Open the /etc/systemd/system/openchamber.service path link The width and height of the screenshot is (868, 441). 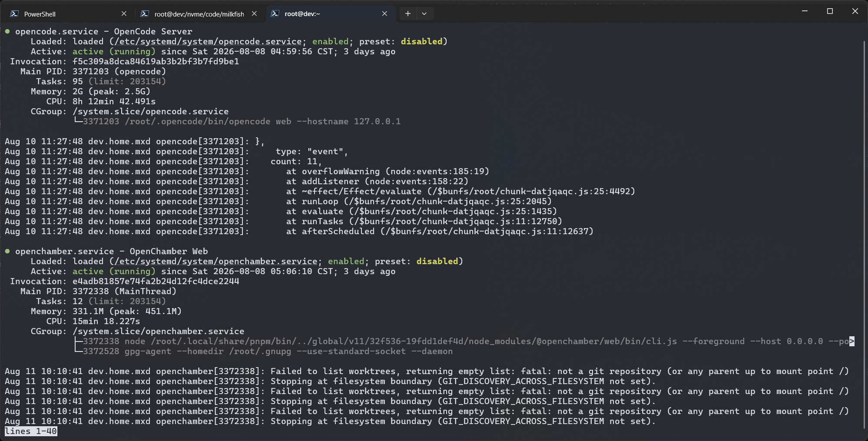[216, 262]
